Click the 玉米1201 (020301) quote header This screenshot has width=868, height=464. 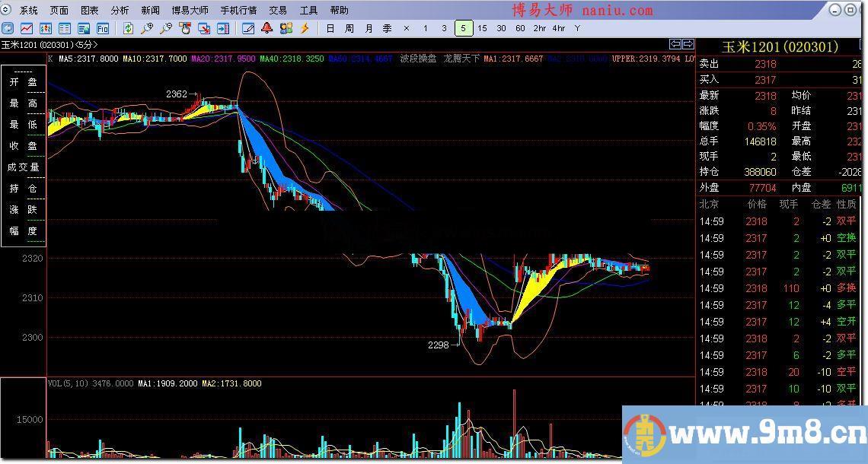tap(780, 46)
